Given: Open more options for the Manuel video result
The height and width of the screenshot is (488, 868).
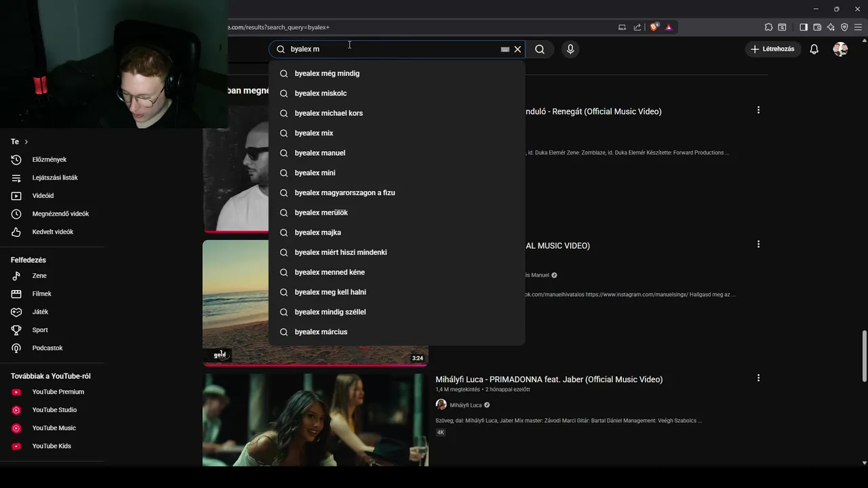Looking at the screenshot, I should pos(758,244).
